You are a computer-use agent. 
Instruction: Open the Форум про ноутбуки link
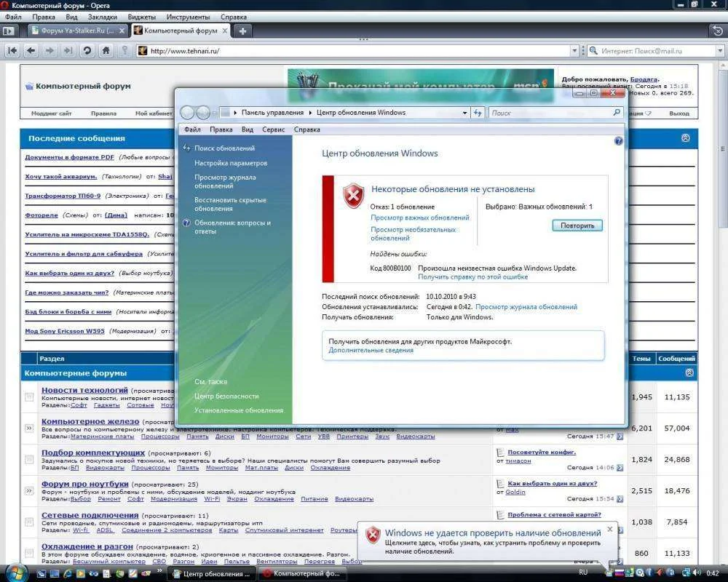coord(84,484)
